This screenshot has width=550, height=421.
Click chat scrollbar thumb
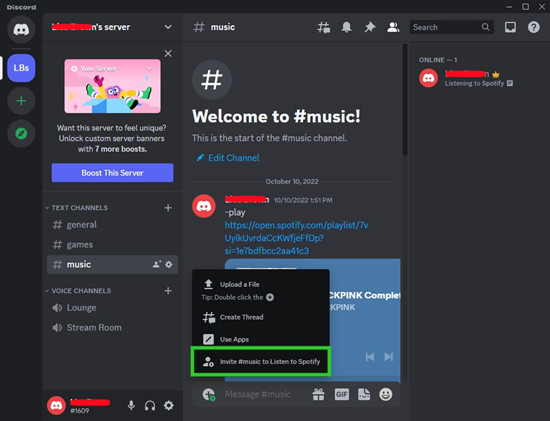tap(405, 99)
